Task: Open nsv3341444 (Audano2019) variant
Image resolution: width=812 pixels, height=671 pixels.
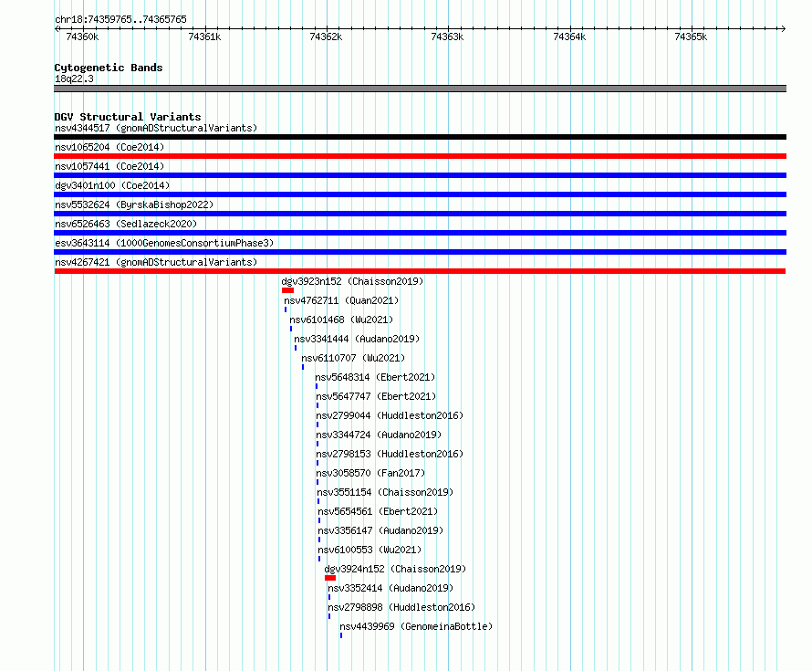Action: pos(357,339)
